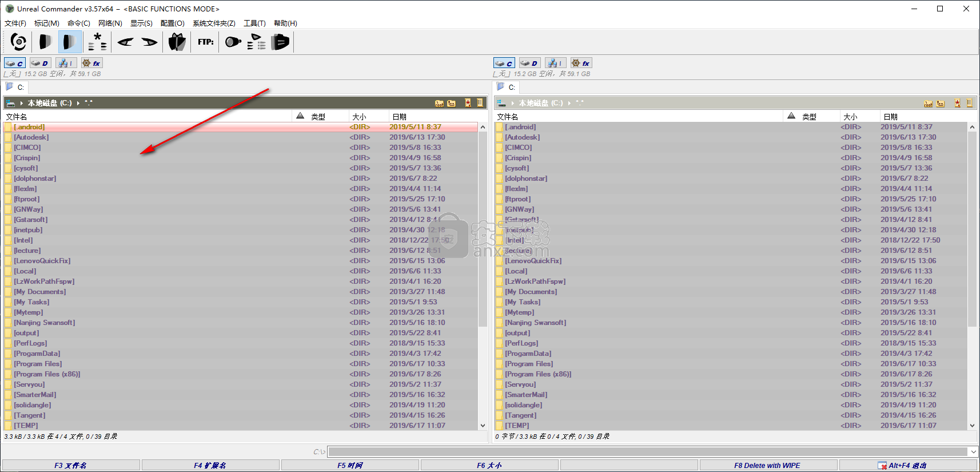Click the open-book pack files icon
Screen dimensions: 980x472
177,42
